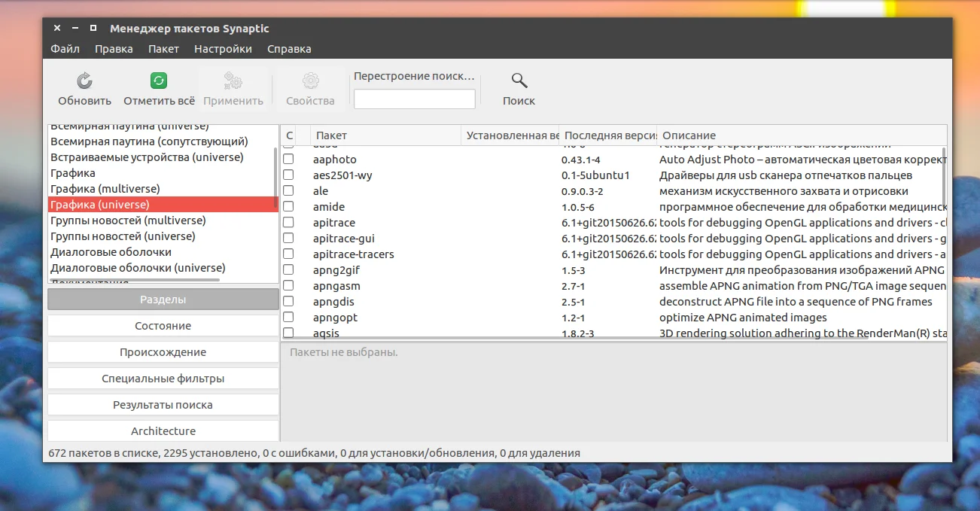Screen dimensions: 980x511
Task: Click the Состояние filter button
Action: point(163,326)
